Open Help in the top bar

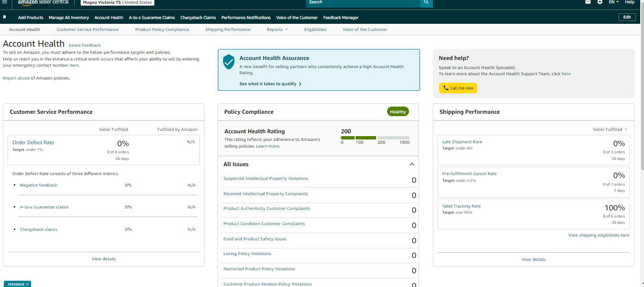630,2
